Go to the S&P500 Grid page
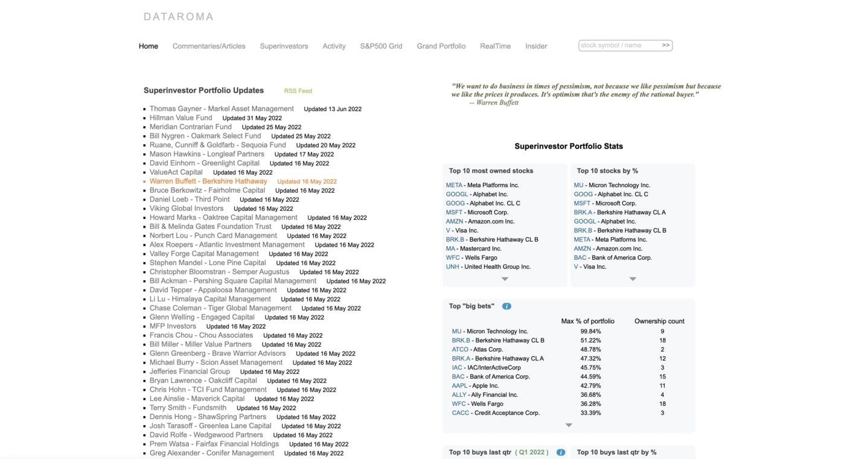 point(381,46)
